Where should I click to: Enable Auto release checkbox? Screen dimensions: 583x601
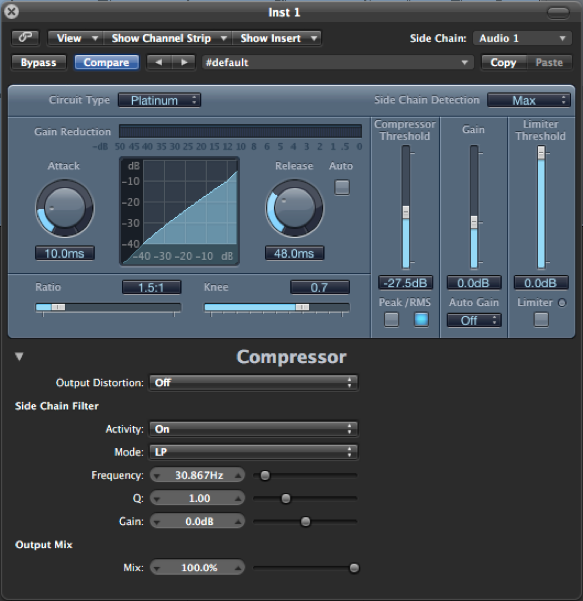pos(342,187)
